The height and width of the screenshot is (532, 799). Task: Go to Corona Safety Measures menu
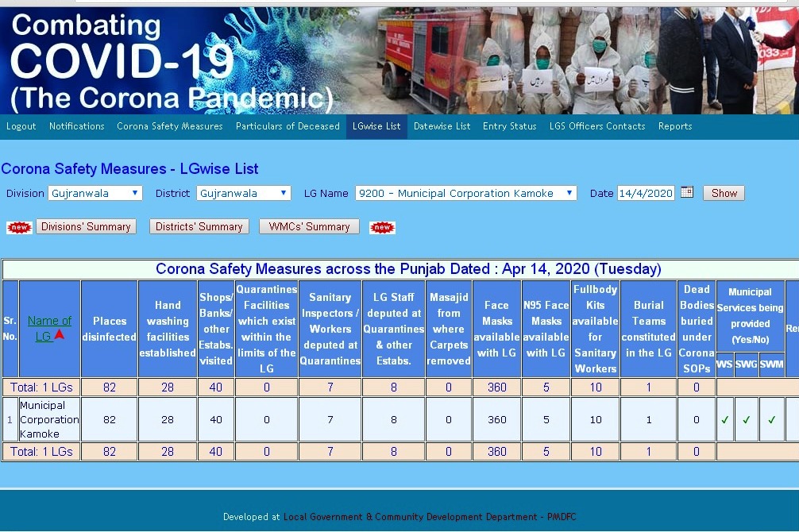170,126
